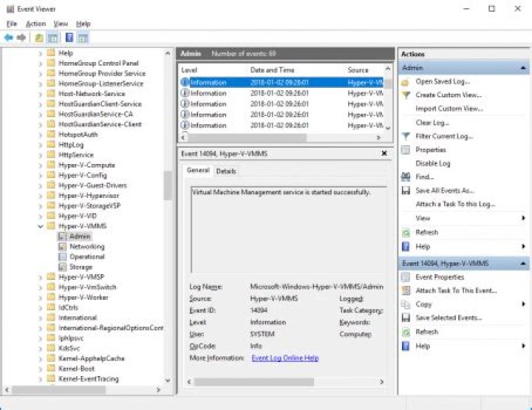Click the tree pane vertical scrollbar thumb
The image size is (532, 410).
168,185
